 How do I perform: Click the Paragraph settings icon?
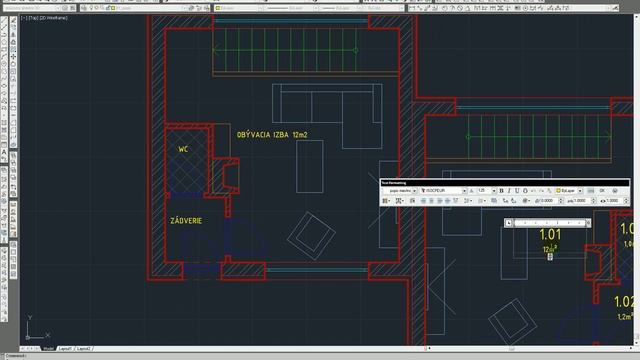[x=412, y=200]
